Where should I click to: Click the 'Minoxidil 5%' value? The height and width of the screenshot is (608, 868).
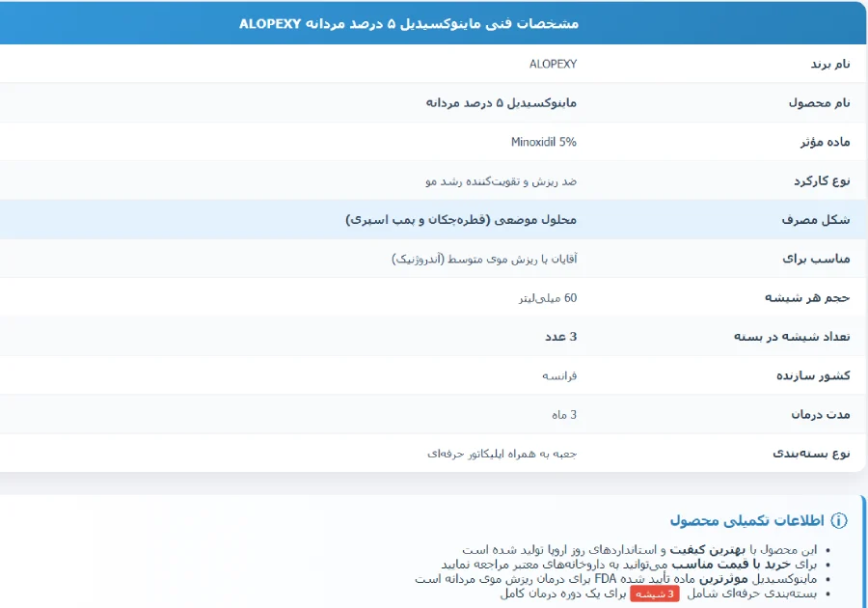(x=544, y=142)
